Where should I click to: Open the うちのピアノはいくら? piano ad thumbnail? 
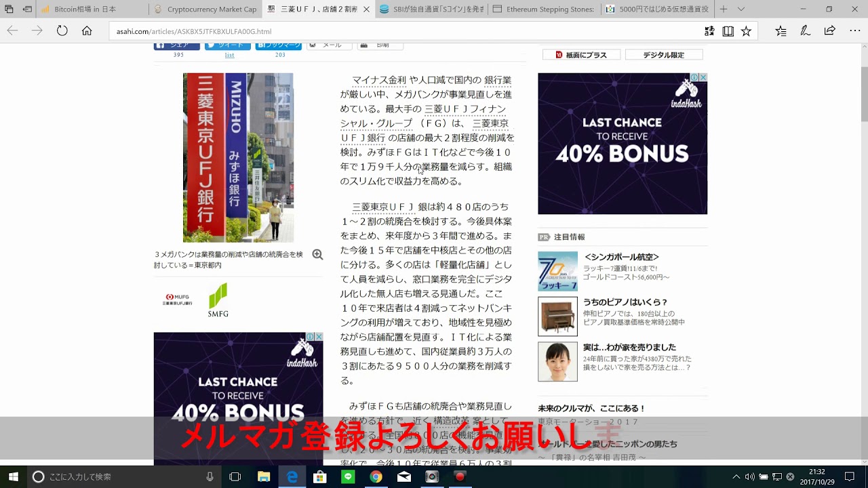tap(557, 316)
